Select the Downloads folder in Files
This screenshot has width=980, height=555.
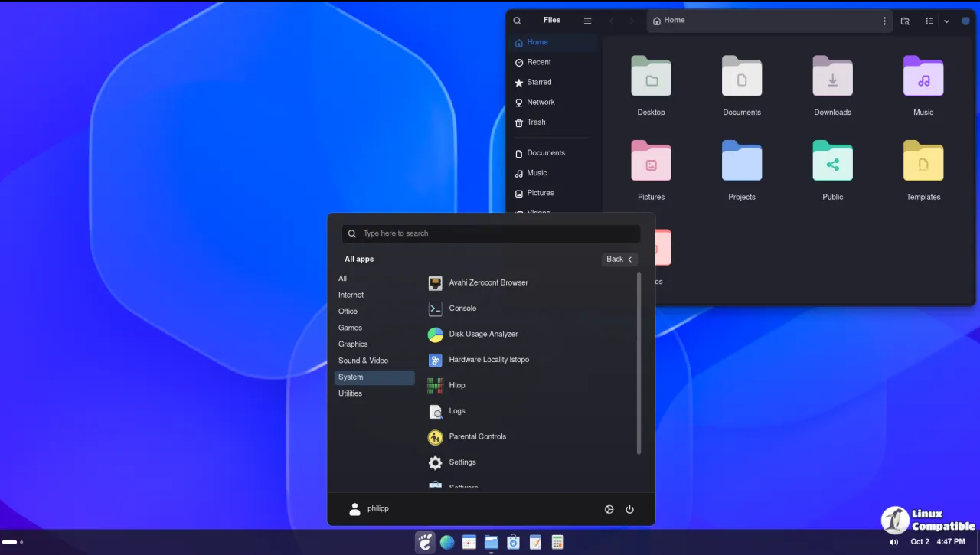pos(832,86)
